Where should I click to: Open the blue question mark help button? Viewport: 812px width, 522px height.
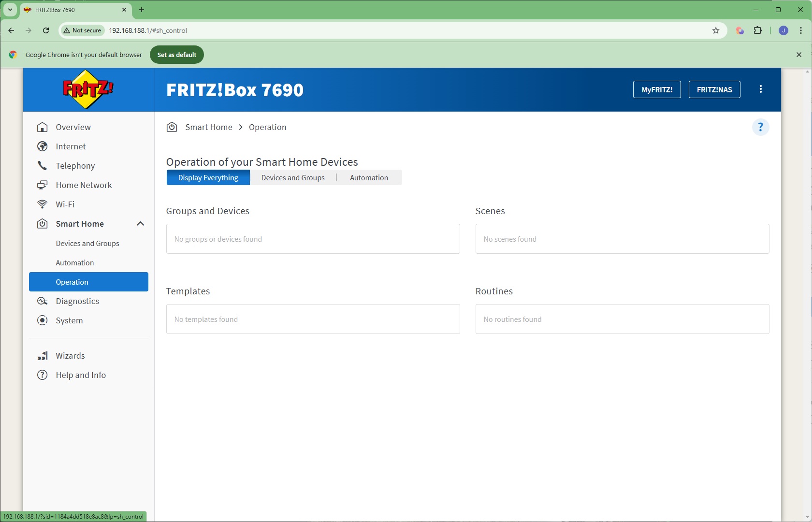click(761, 127)
